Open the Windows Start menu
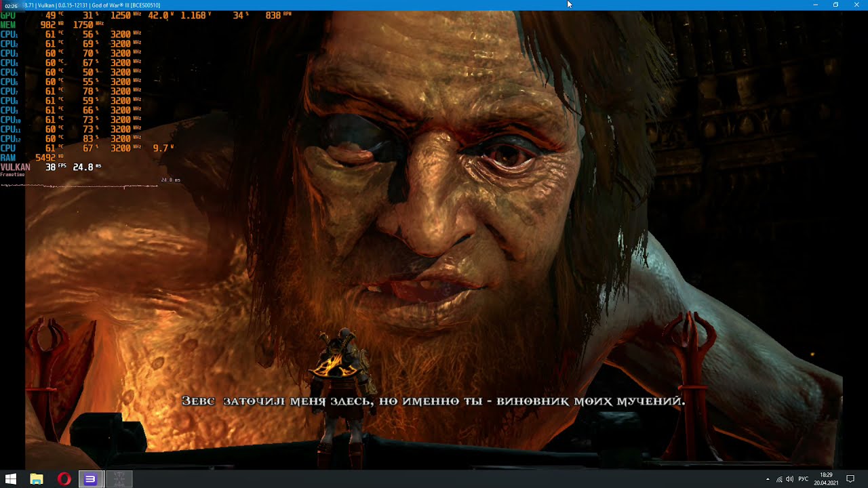Image resolution: width=868 pixels, height=488 pixels. coord(11,479)
